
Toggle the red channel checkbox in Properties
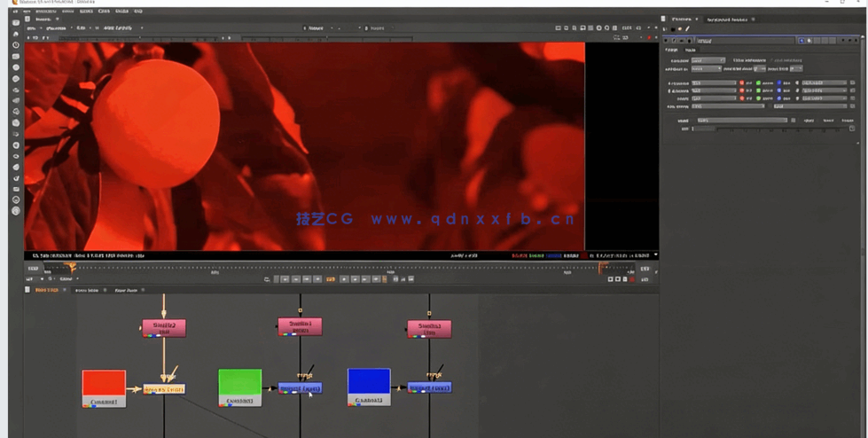(741, 83)
